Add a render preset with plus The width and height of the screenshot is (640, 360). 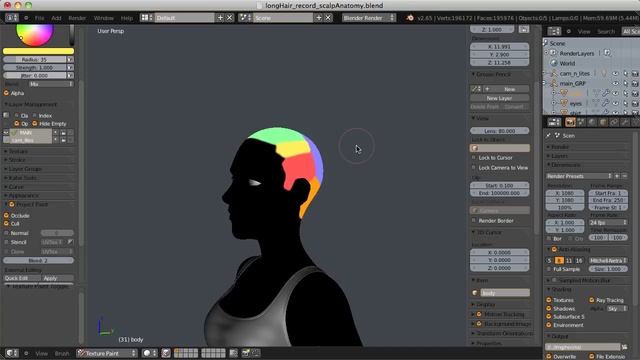(617, 176)
